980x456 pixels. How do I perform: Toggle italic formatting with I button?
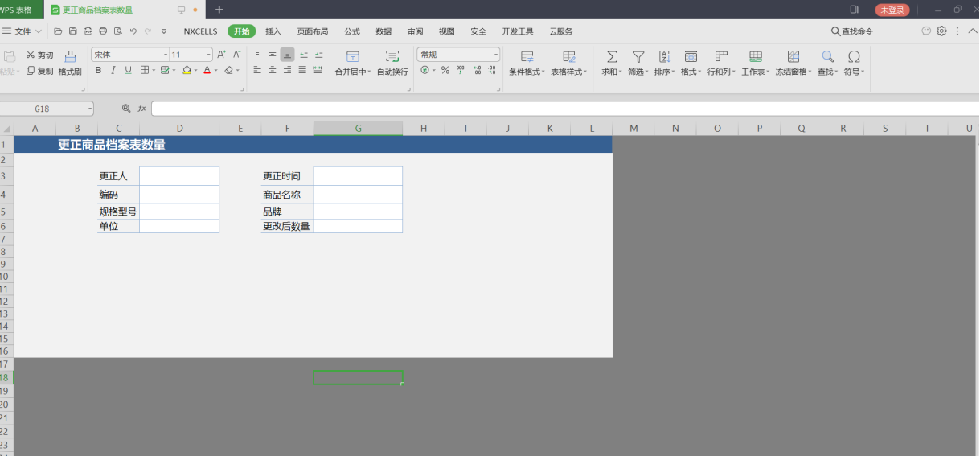pyautogui.click(x=113, y=71)
